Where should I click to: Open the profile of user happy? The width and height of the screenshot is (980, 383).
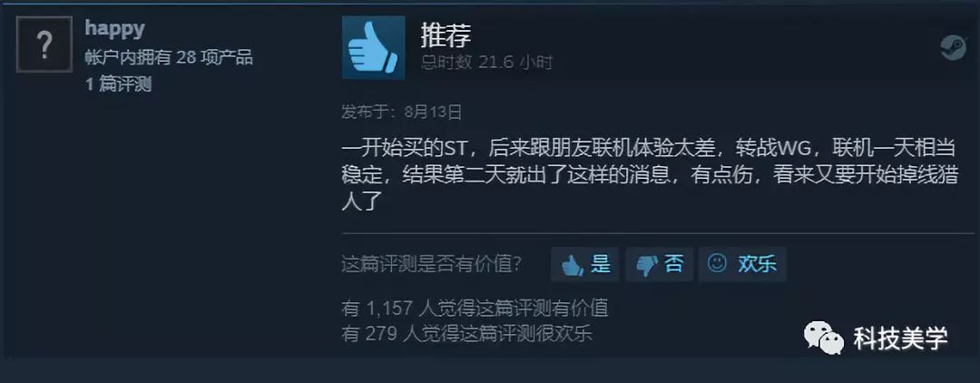[x=114, y=29]
